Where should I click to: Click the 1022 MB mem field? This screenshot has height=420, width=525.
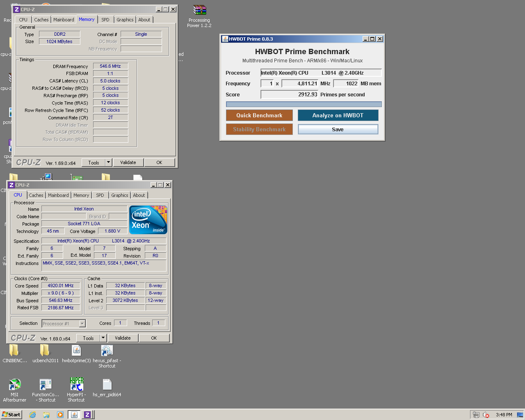346,83
